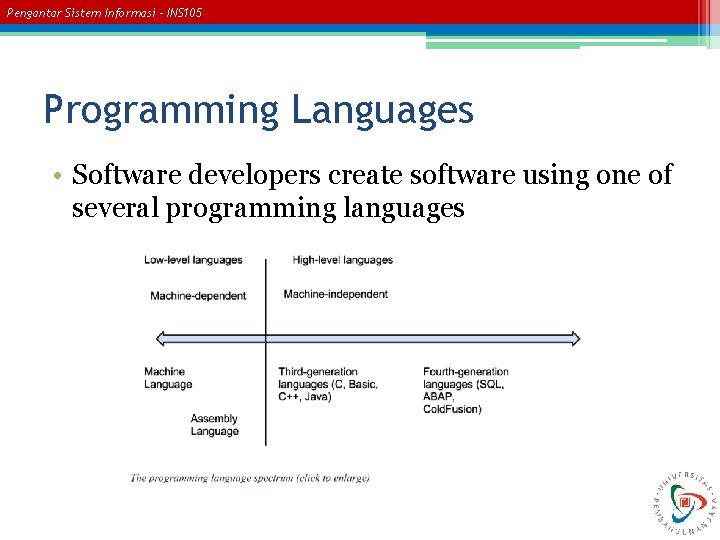720x540 pixels.
Task: Click the 'Machine-dependent' label
Action: 198,296
